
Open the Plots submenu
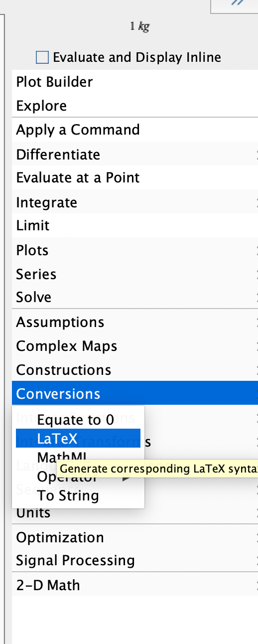[135, 250]
